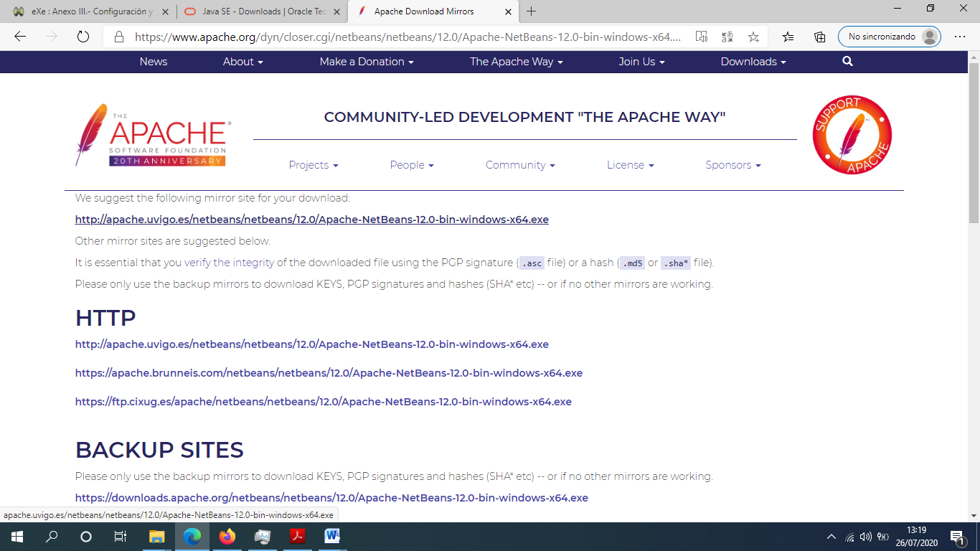
Task: Click the scrollbar down arrow
Action: (974, 515)
